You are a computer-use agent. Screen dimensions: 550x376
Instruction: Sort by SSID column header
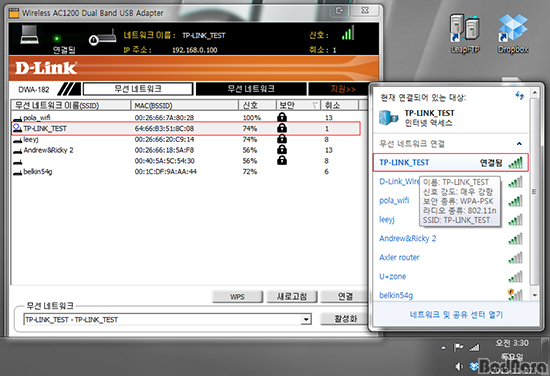(71, 105)
